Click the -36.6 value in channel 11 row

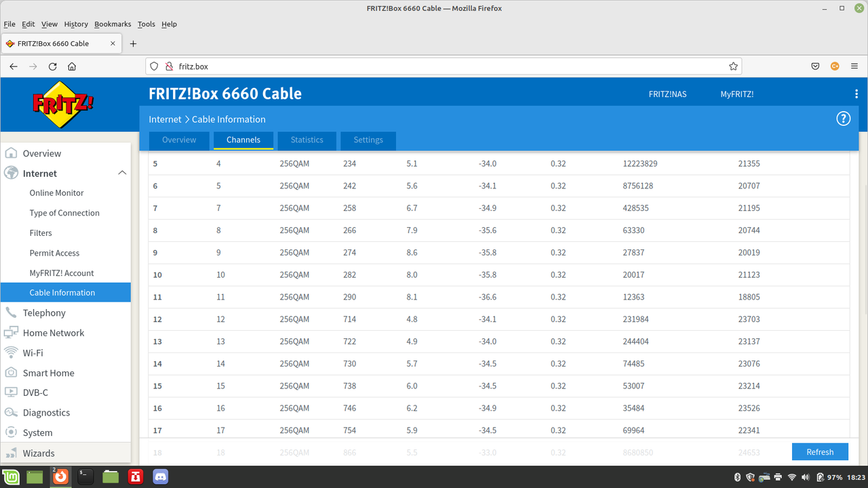(487, 297)
